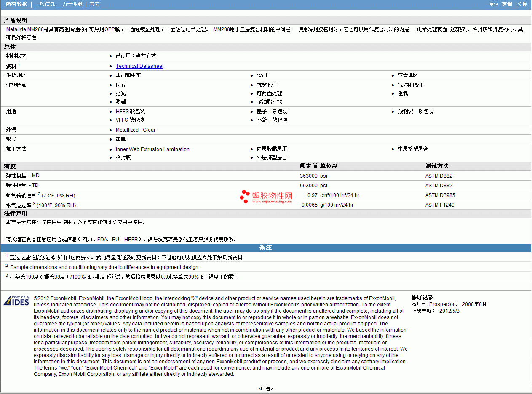Select 英制 units
Image resolution: width=532 pixels, height=394 pixels.
(x=507, y=4)
